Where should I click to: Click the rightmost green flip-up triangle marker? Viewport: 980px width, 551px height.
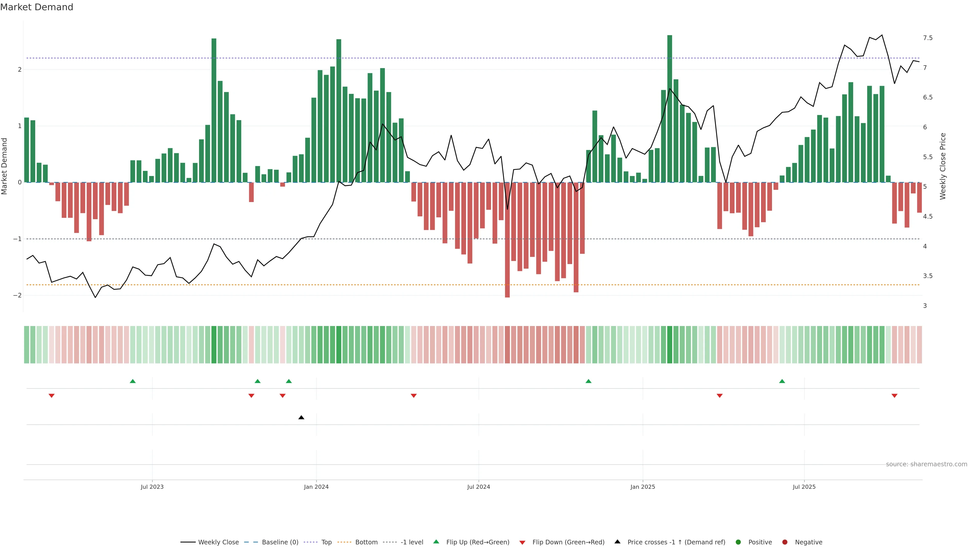pyautogui.click(x=782, y=381)
